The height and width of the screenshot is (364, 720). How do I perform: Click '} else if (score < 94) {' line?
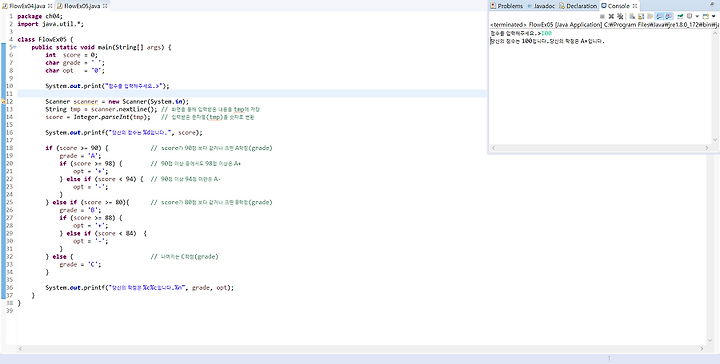[x=101, y=179]
